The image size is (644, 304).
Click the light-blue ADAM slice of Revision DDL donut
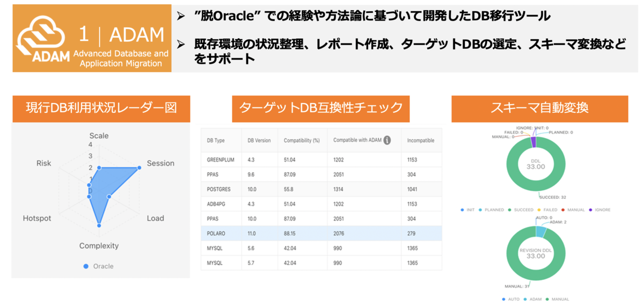pos(541,231)
